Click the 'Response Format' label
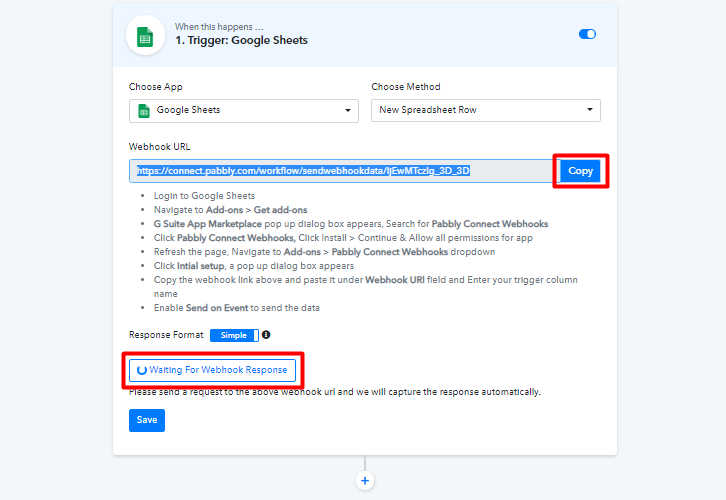Screen dimensions: 726x500 tap(166, 335)
